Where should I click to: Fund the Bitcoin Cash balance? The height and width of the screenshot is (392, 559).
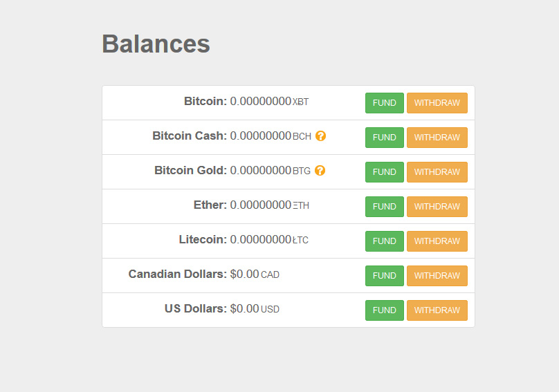tap(385, 138)
